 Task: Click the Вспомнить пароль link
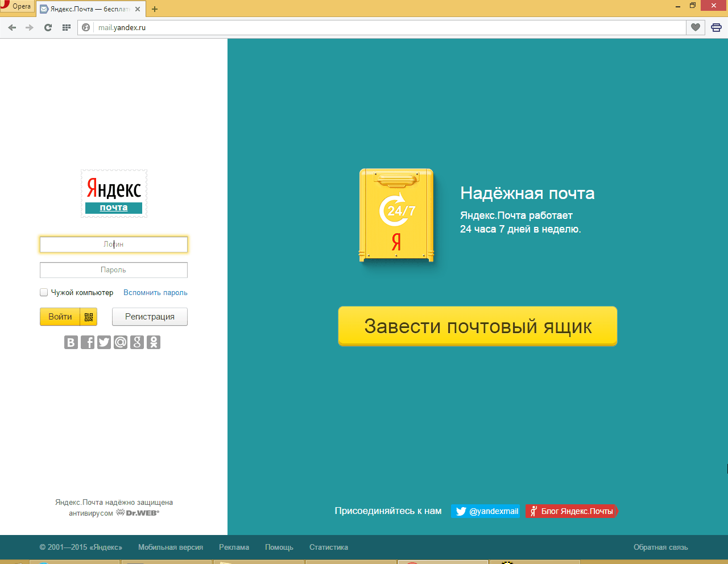pos(155,292)
